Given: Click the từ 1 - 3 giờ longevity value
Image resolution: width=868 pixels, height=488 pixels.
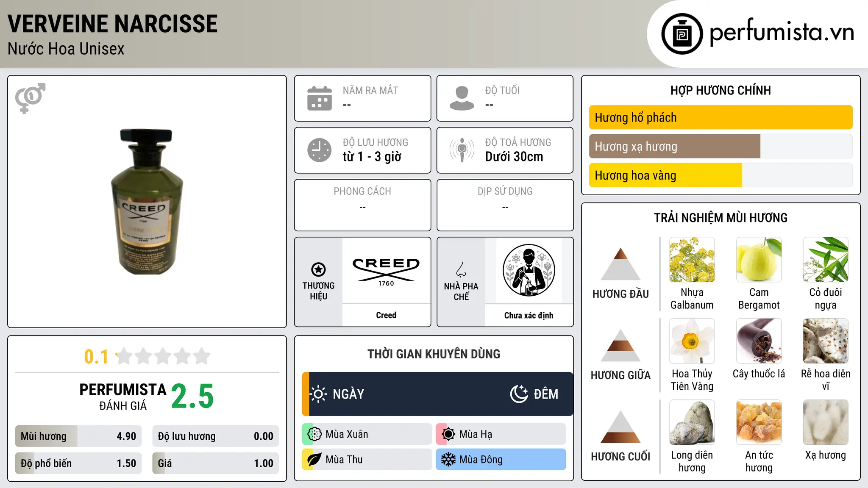Looking at the screenshot, I should pos(372,157).
